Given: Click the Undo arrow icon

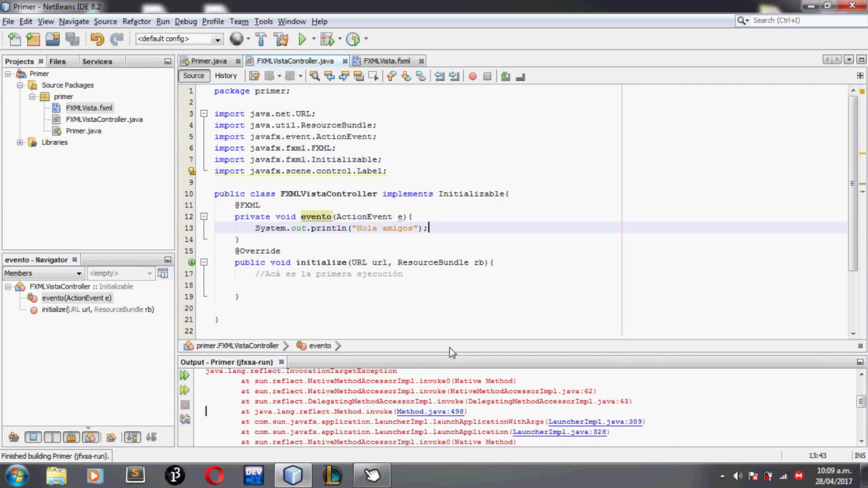Looking at the screenshot, I should click(97, 39).
